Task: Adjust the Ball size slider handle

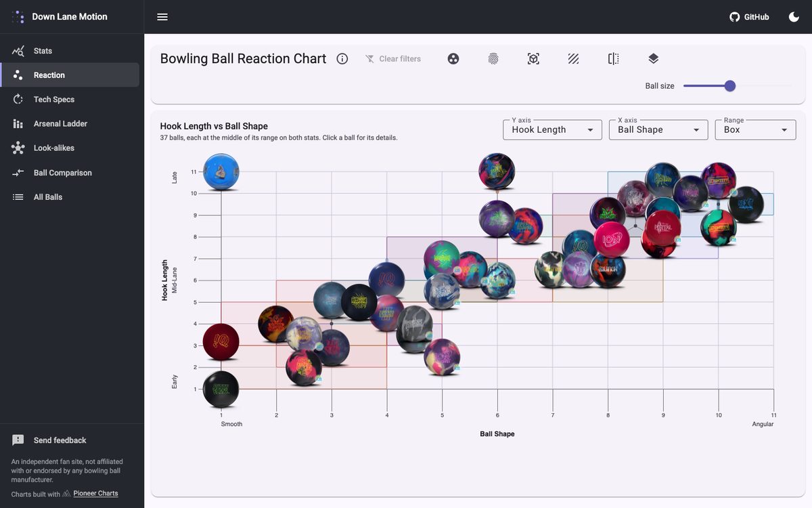Action: pyautogui.click(x=729, y=86)
